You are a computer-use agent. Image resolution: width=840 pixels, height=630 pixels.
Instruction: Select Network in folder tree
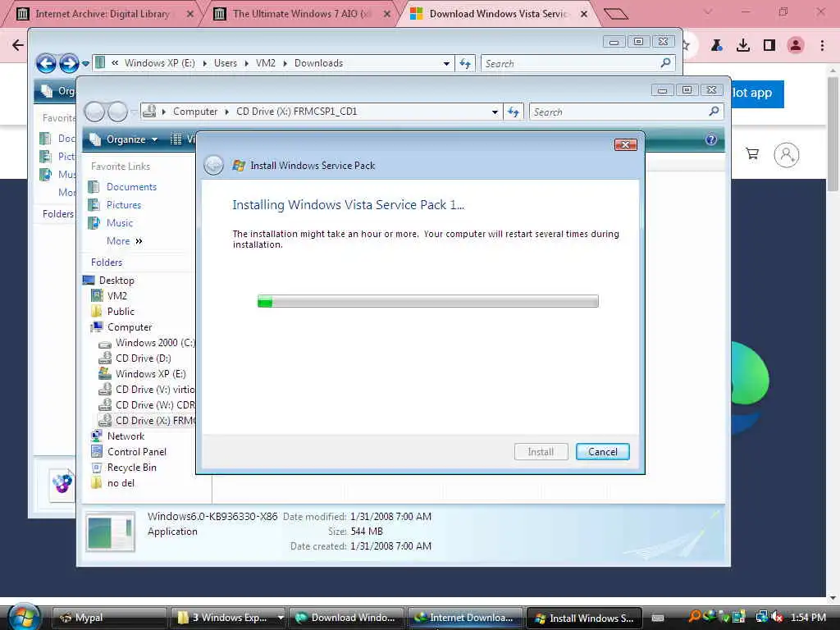point(126,436)
